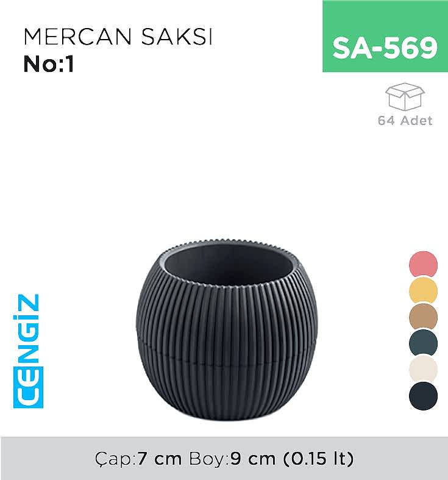Click the Boy:9 cm height text
Image resolution: width=448 pixels, height=480 pixels.
point(232,459)
